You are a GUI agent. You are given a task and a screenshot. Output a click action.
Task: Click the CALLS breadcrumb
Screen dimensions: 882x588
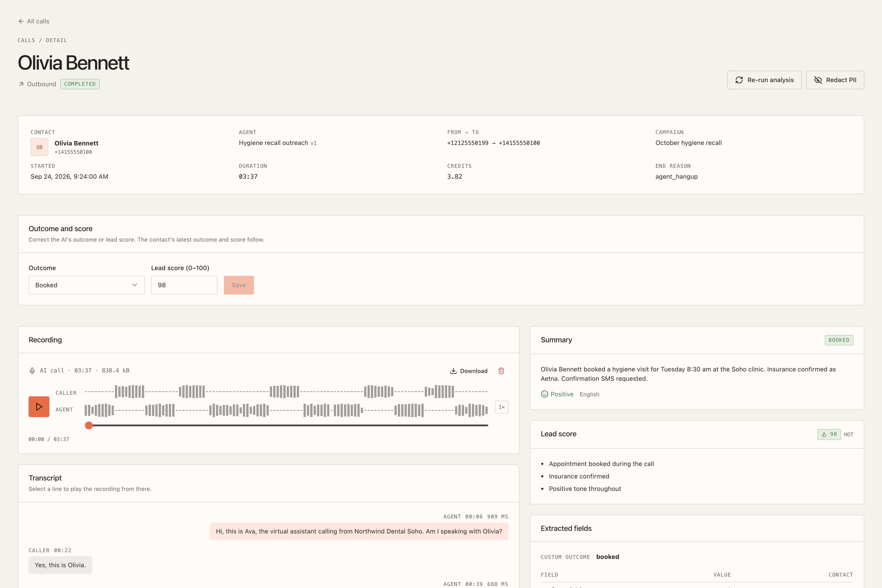coord(26,41)
